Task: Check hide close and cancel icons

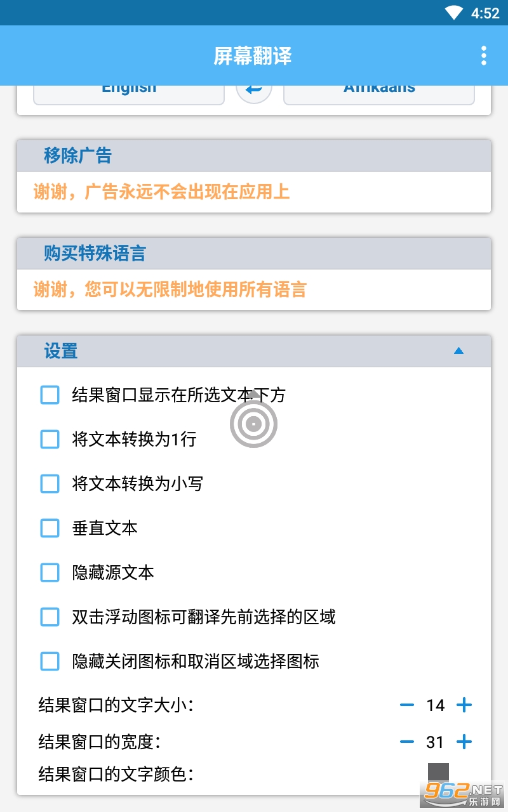Action: [x=50, y=662]
